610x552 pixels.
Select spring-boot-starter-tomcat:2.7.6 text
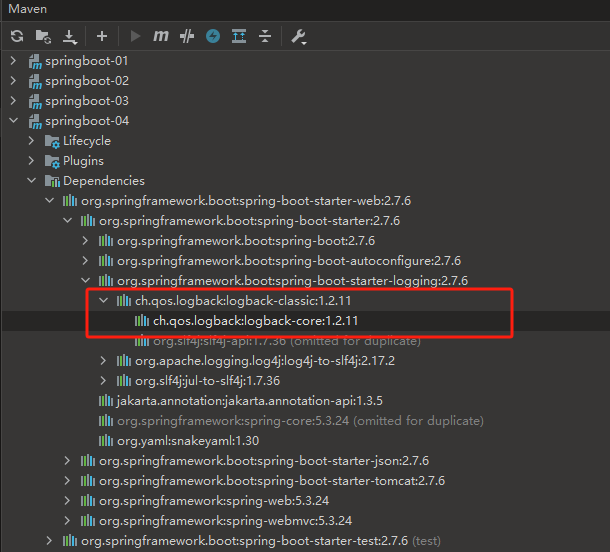point(272,481)
